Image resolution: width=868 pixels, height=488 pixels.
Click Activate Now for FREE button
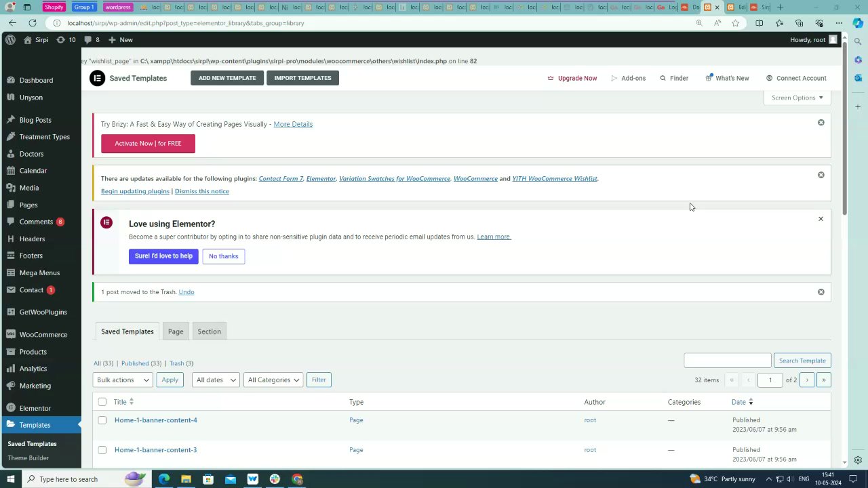coord(148,144)
